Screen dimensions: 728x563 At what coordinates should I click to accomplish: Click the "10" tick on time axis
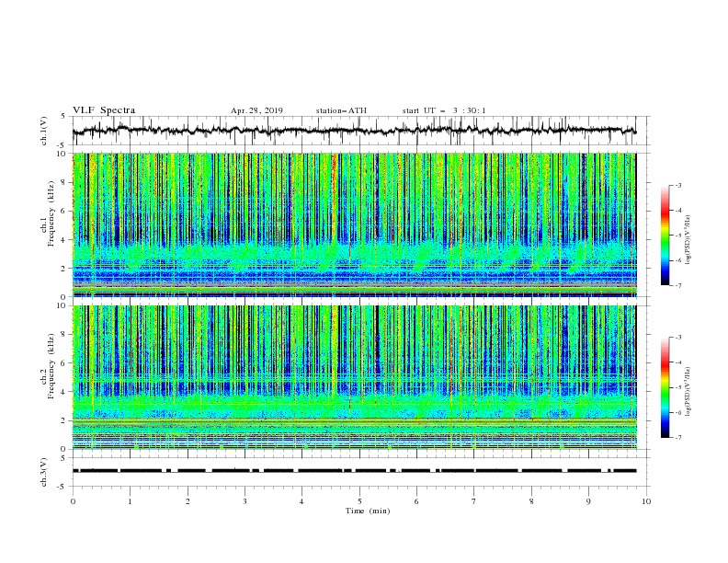pos(646,501)
